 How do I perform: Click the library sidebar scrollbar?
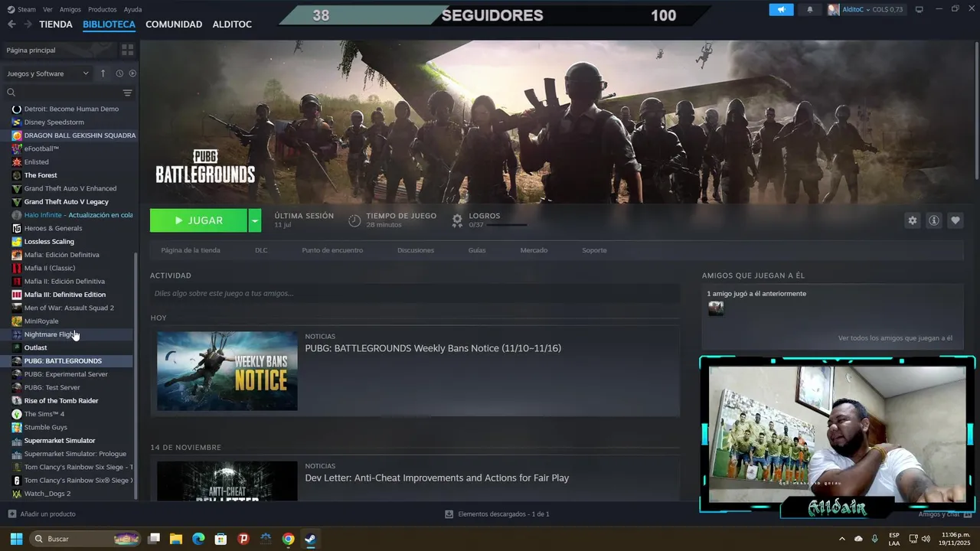tap(136, 376)
